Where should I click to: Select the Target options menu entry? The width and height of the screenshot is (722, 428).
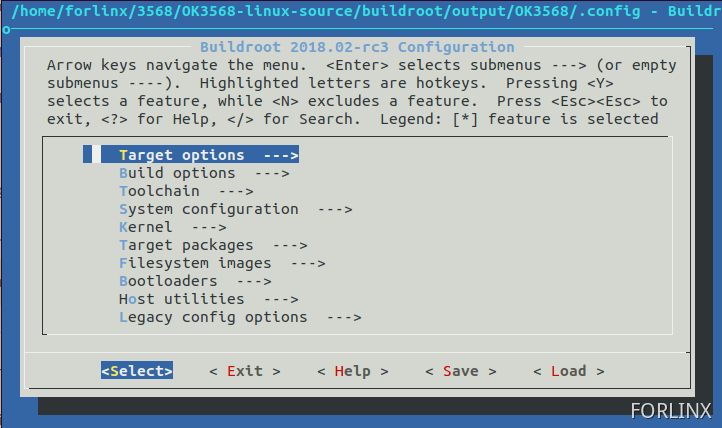click(x=181, y=155)
